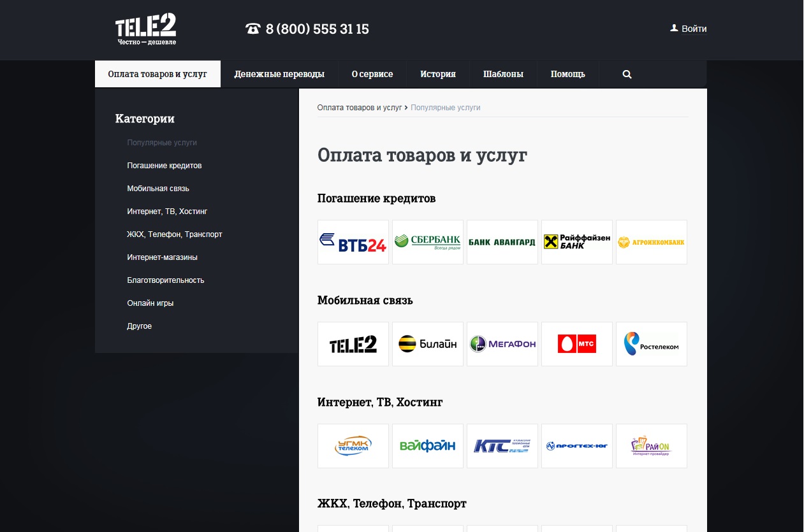Image resolution: width=804 pixels, height=532 pixels.
Task: Open the Raiffeisen Bank tile
Action: (577, 242)
